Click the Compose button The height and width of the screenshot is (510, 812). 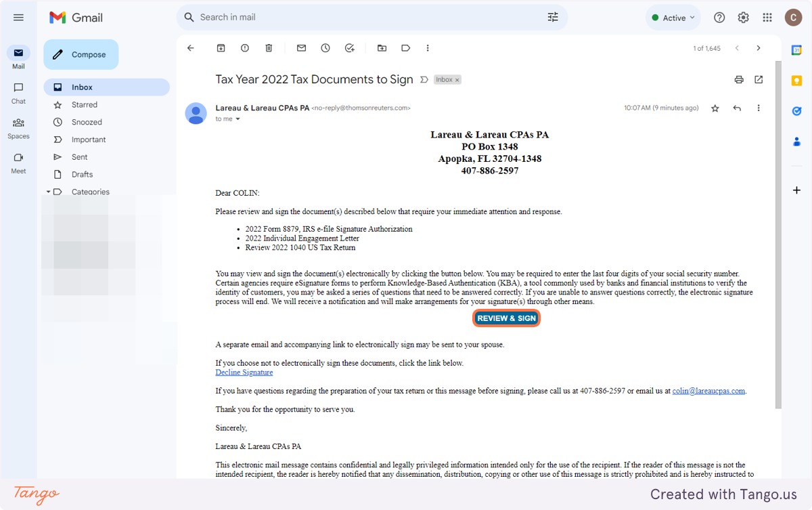pos(81,55)
